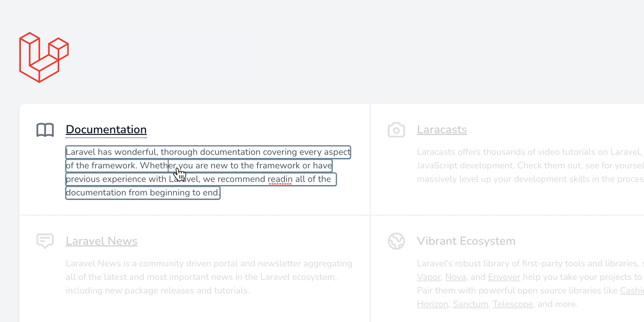Open the Documentation link
This screenshot has width=644, height=322.
coord(106,130)
